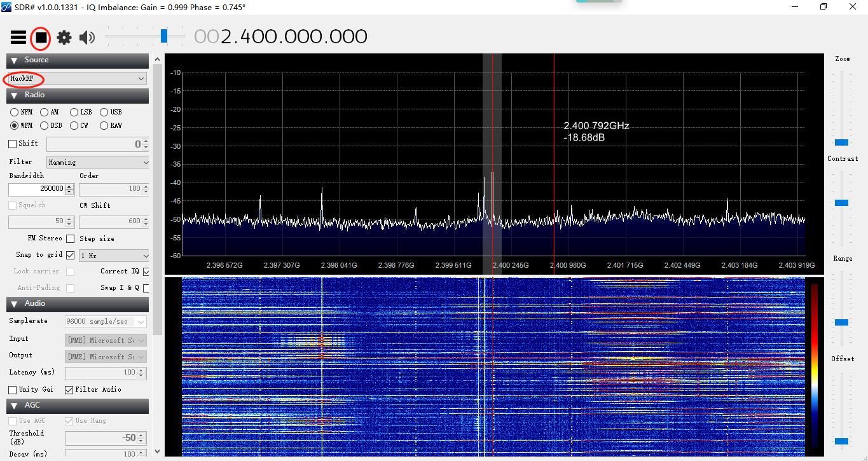The height and width of the screenshot is (461, 868).
Task: Collapse the AGC panel header
Action: (x=78, y=406)
